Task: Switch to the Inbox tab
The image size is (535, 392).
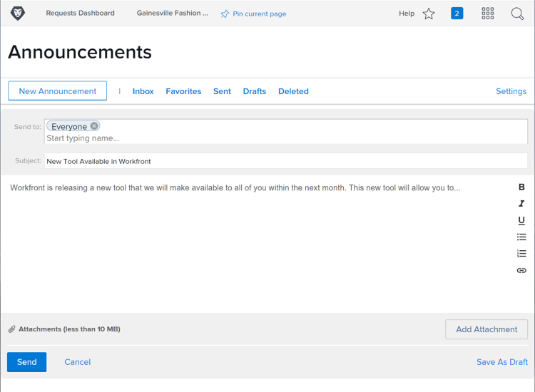Action: coord(143,91)
